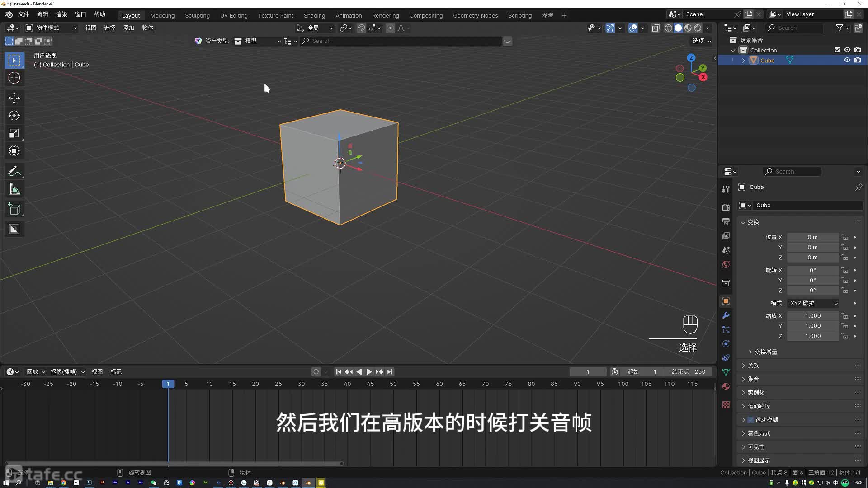The width and height of the screenshot is (868, 488).
Task: Open the XYZ Euler rotation mode dropdown
Action: (813, 303)
